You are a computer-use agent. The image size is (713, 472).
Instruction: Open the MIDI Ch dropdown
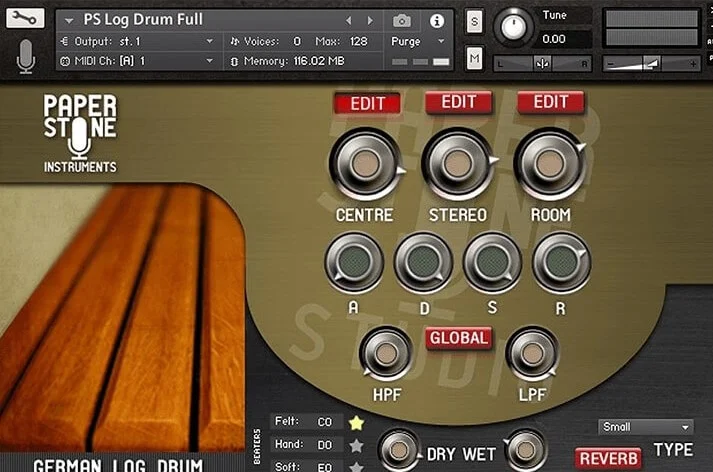point(139,61)
